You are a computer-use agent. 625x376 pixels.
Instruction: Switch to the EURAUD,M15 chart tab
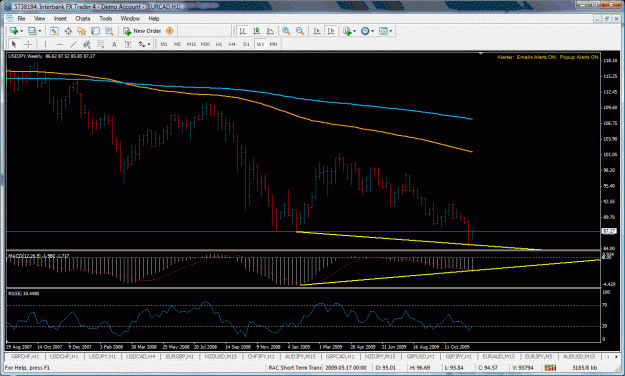499,356
